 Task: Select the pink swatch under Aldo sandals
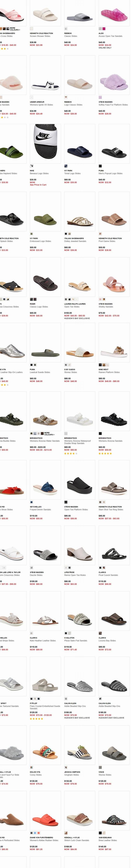tap(104, 29)
